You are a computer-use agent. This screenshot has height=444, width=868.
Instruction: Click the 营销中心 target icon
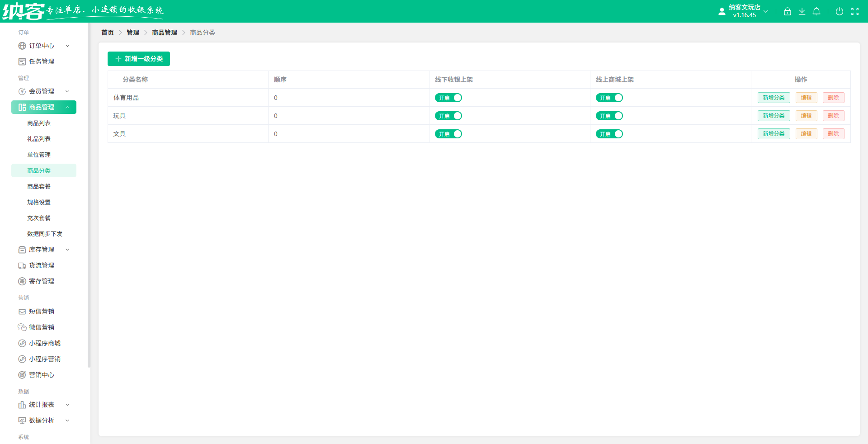click(22, 375)
